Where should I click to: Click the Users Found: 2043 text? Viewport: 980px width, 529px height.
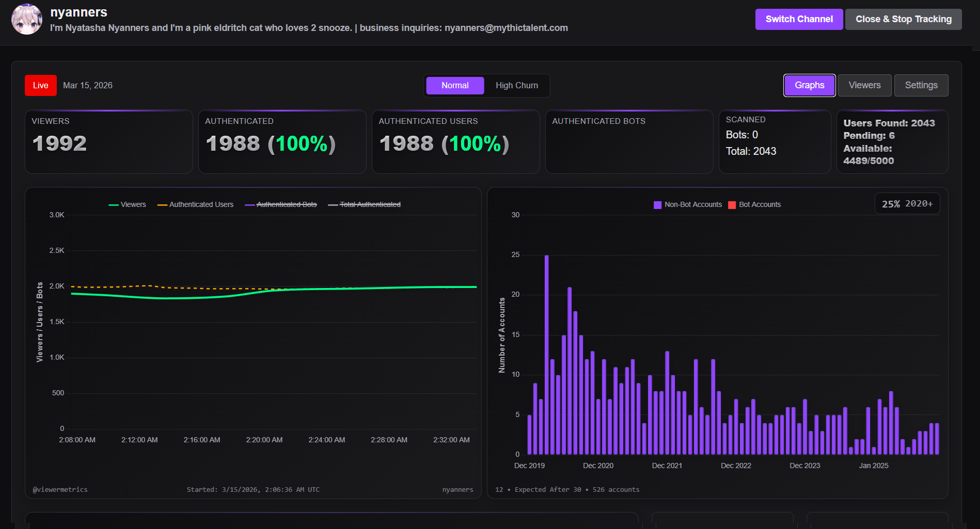889,123
